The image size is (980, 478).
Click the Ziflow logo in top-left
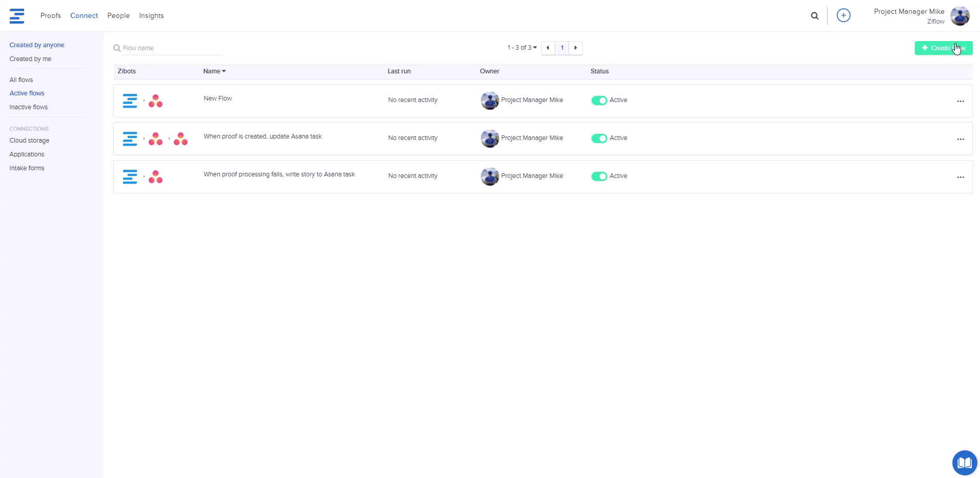[17, 16]
